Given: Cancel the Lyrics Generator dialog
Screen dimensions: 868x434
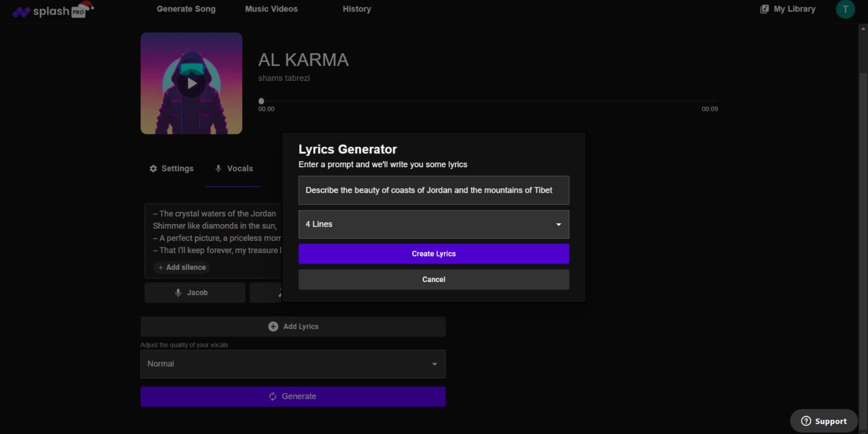Looking at the screenshot, I should coord(434,280).
